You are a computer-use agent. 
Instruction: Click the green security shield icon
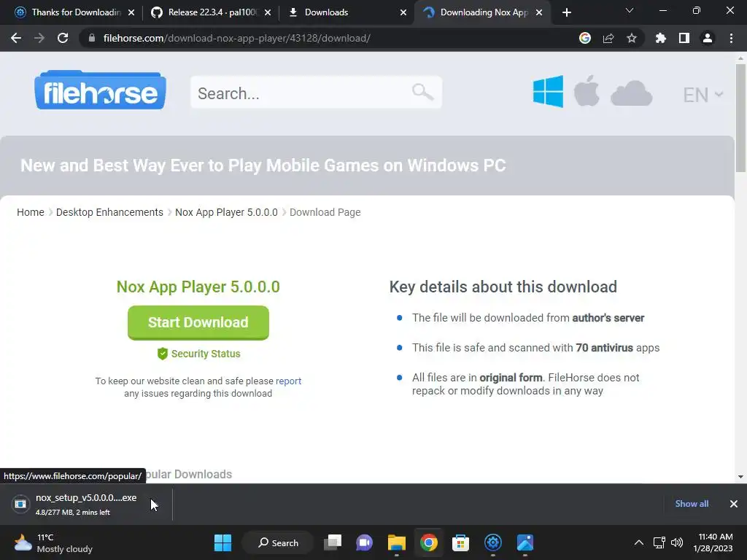tap(163, 354)
